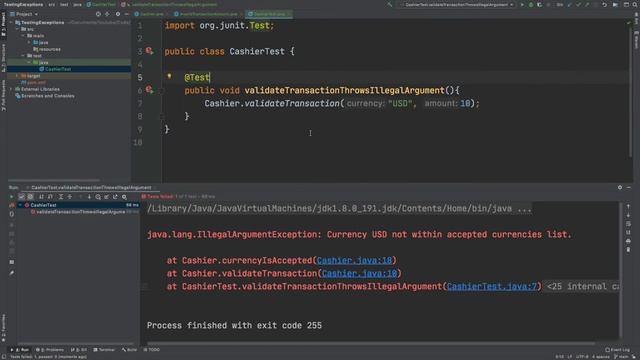
Task: Toggle Favorites tool window on left stripe
Action: pyautogui.click(x=3, y=328)
